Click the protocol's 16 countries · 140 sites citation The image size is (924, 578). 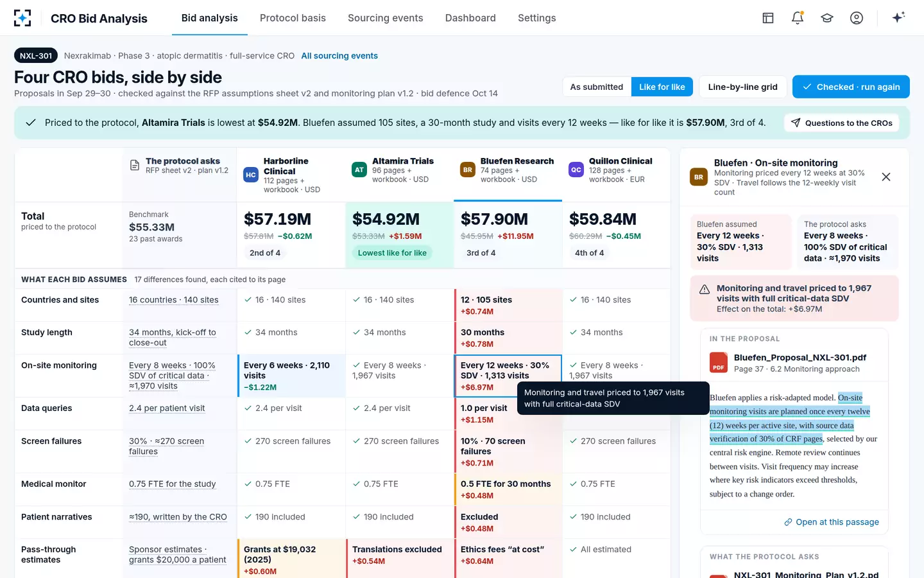[x=174, y=300]
